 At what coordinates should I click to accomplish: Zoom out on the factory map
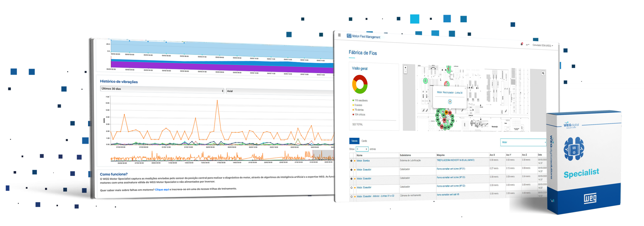[x=405, y=72]
